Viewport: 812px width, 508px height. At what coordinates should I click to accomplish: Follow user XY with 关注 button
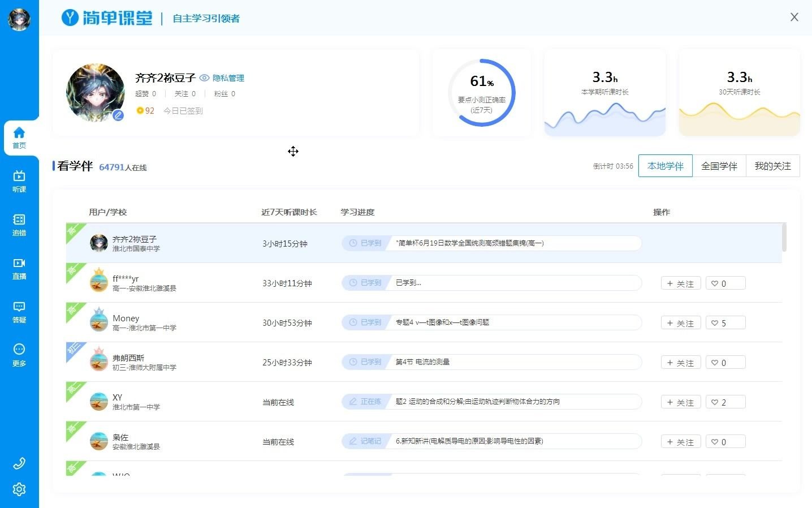(681, 402)
